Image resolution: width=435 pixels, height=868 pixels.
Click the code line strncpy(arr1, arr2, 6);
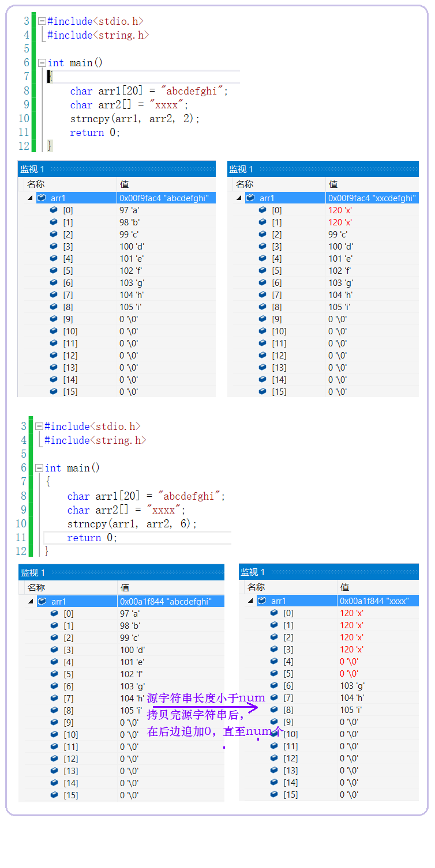132,524
